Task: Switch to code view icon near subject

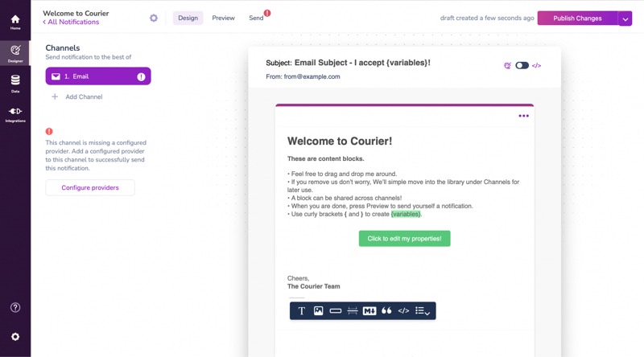Action: coord(536,66)
